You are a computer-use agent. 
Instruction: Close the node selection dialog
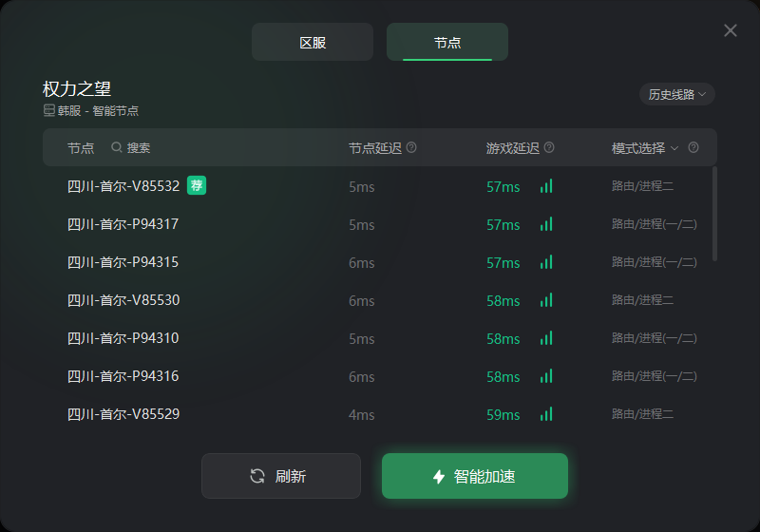tap(731, 30)
